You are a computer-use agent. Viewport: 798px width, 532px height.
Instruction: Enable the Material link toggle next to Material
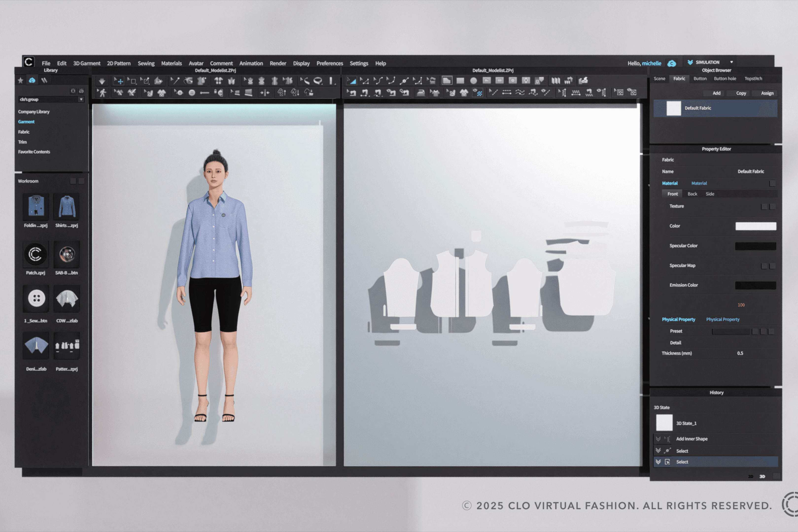coord(773,183)
